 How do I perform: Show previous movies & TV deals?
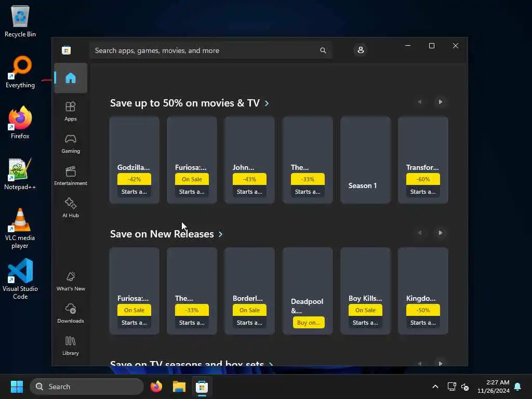tap(420, 102)
